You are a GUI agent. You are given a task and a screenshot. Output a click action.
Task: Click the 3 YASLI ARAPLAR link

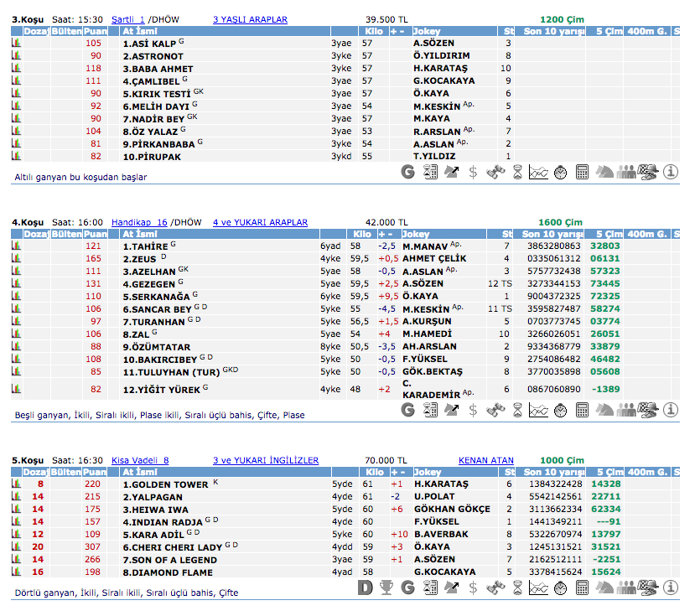click(x=250, y=18)
